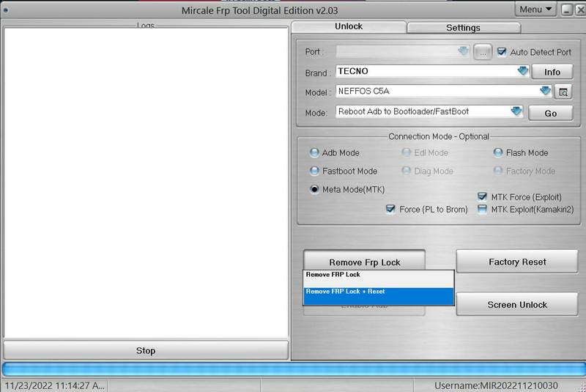Switch to the Settings tab
Screen dimensions: 586x392
click(464, 28)
